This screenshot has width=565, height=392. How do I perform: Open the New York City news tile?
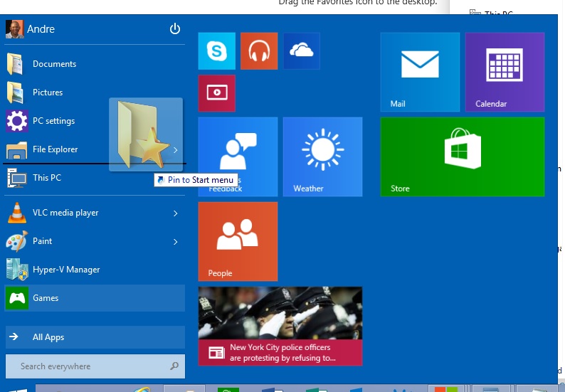pyautogui.click(x=280, y=326)
